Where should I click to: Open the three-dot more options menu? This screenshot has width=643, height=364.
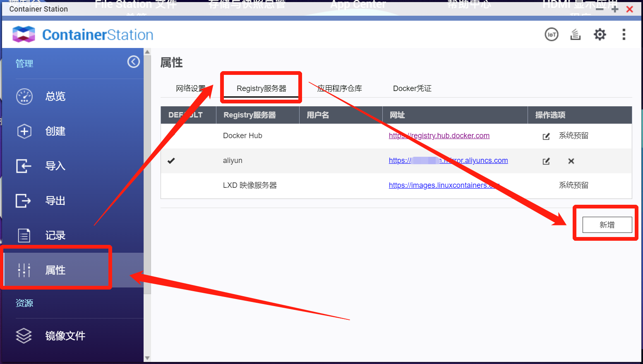pyautogui.click(x=624, y=34)
